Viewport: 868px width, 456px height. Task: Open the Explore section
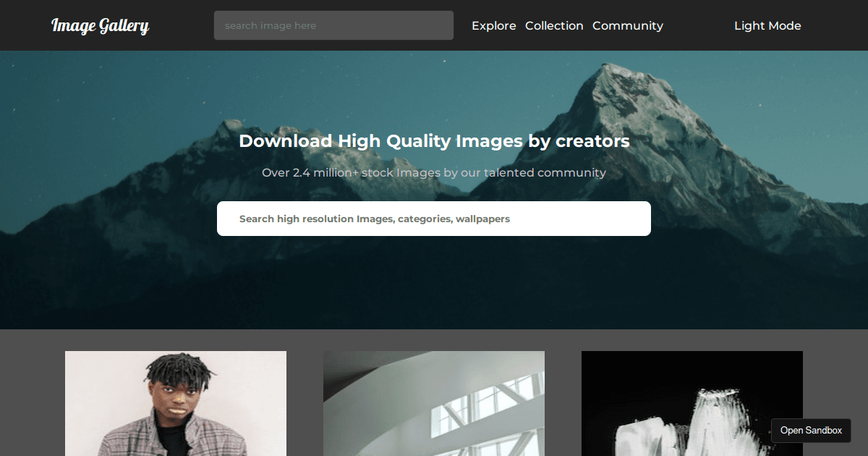point(494,25)
